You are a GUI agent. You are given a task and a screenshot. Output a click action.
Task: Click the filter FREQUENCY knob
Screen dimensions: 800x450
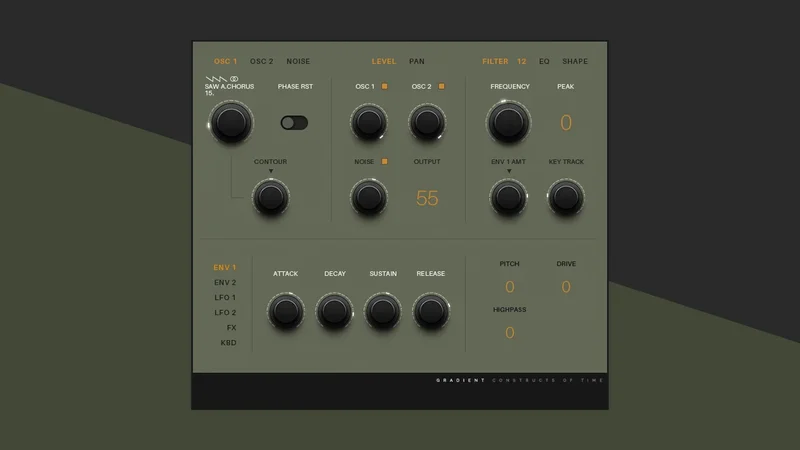[509, 122]
